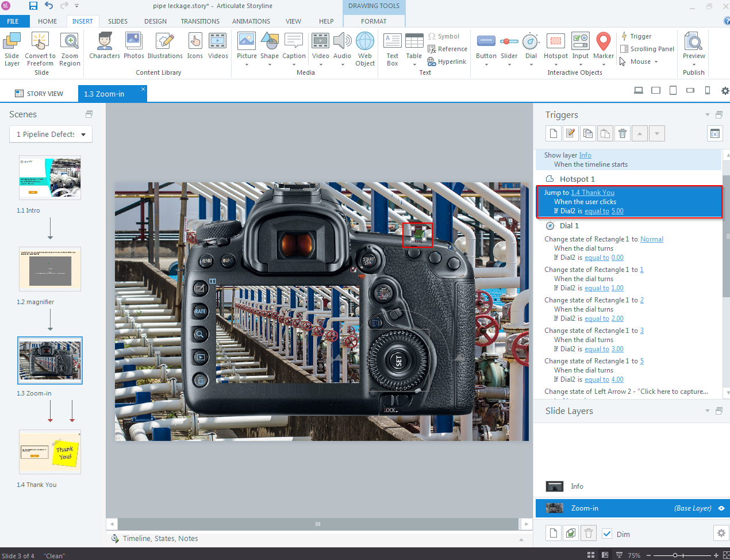Open the Icons library
The image size is (730, 560).
[195, 46]
